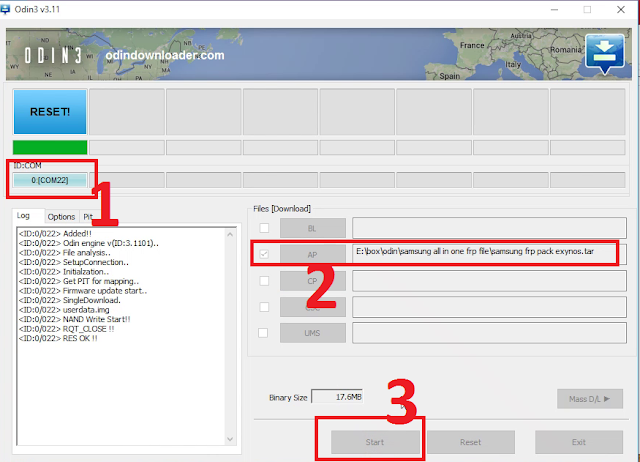Click the log scrollbar up arrow
The width and height of the screenshot is (640, 462).
[230, 234]
